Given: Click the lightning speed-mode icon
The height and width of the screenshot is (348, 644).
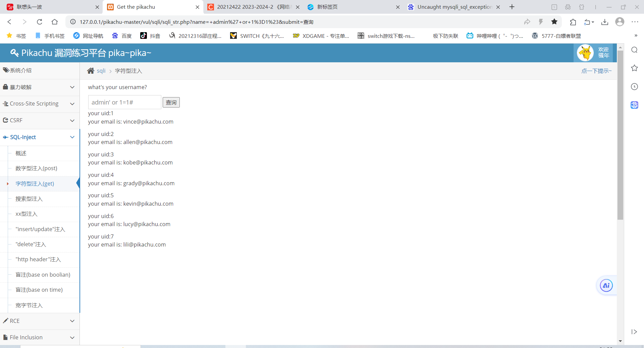Looking at the screenshot, I should pyautogui.click(x=541, y=22).
